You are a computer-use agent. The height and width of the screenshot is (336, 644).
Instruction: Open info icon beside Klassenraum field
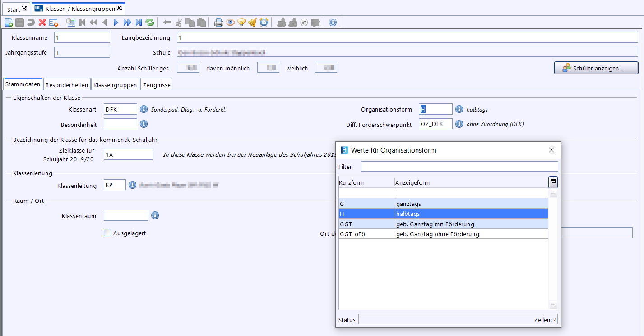coord(155,215)
